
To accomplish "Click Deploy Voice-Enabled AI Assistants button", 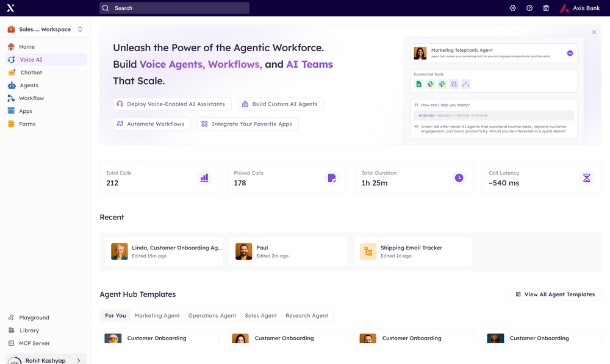I will 173,104.
